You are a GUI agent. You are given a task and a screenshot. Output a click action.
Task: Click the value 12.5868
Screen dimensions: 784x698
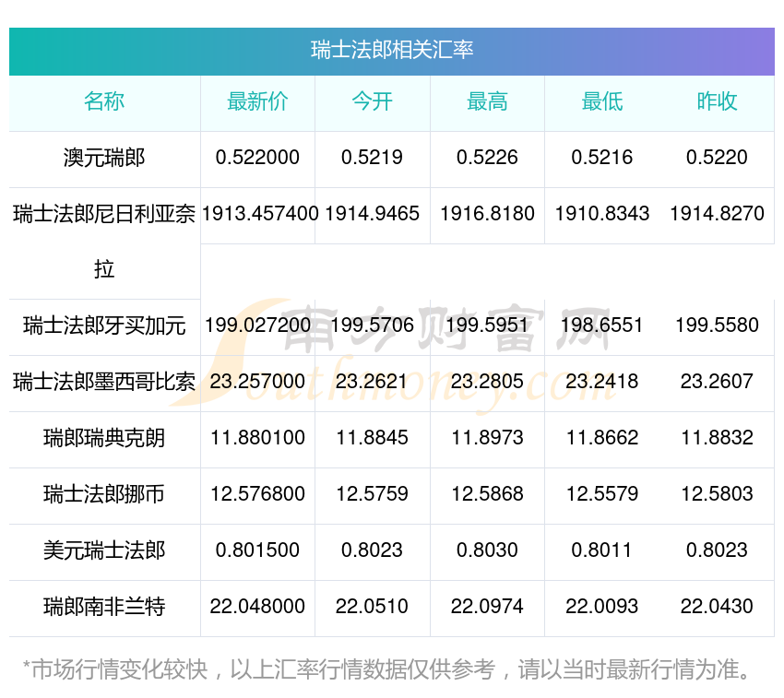tap(487, 494)
